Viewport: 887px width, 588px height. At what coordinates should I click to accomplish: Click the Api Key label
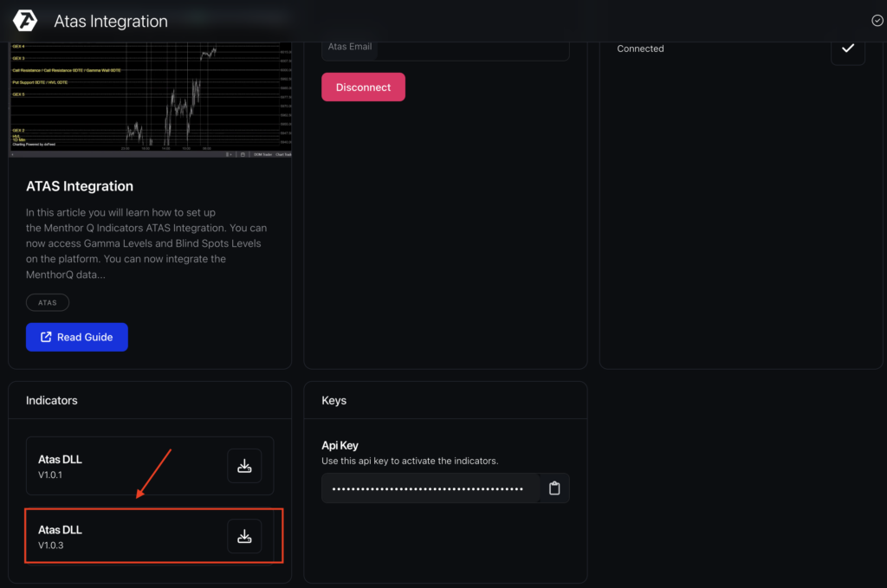340,445
